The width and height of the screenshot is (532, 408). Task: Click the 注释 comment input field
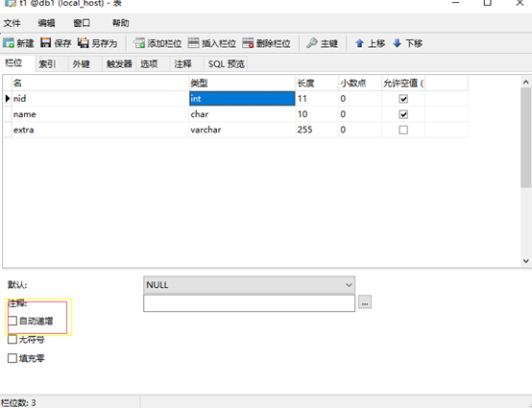point(249,303)
